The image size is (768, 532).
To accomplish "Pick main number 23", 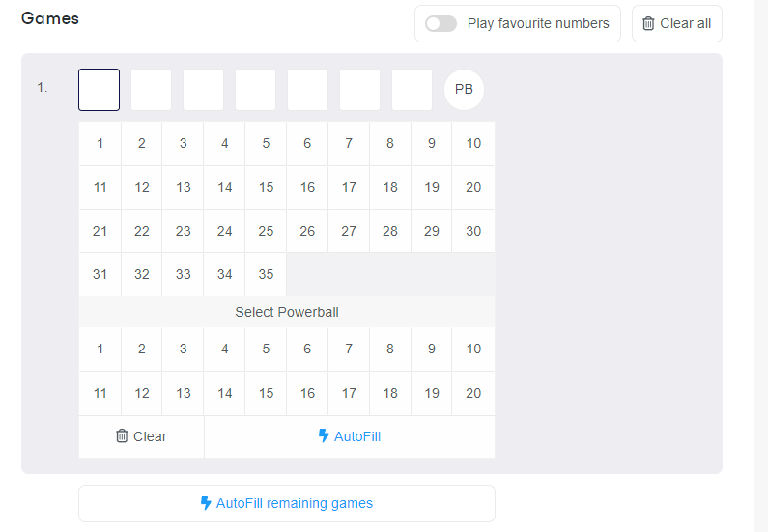I will pos(184,231).
